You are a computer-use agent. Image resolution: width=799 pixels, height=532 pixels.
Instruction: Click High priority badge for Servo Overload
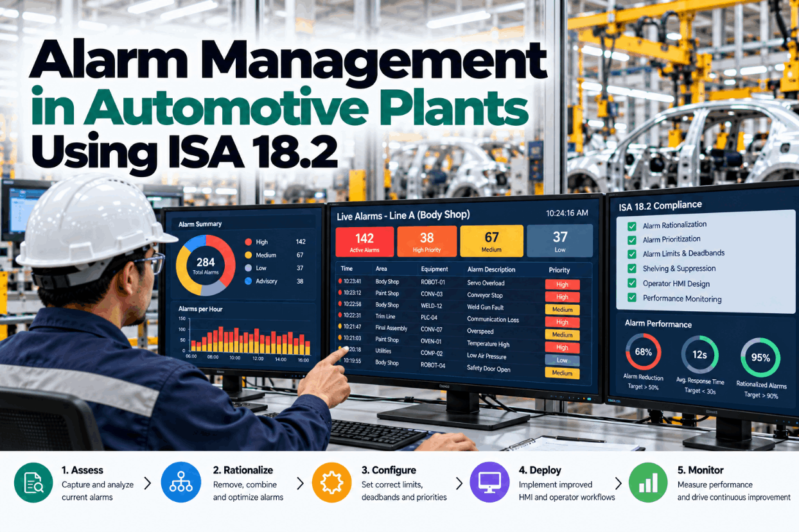563,284
